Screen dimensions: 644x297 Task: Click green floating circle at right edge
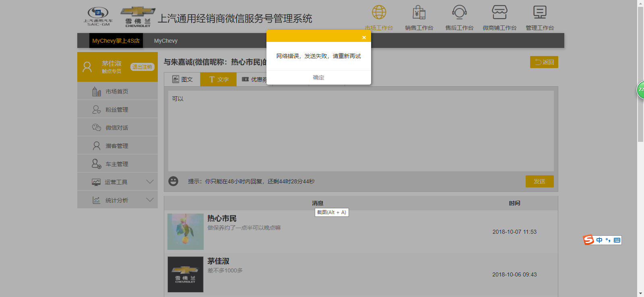pyautogui.click(x=640, y=90)
